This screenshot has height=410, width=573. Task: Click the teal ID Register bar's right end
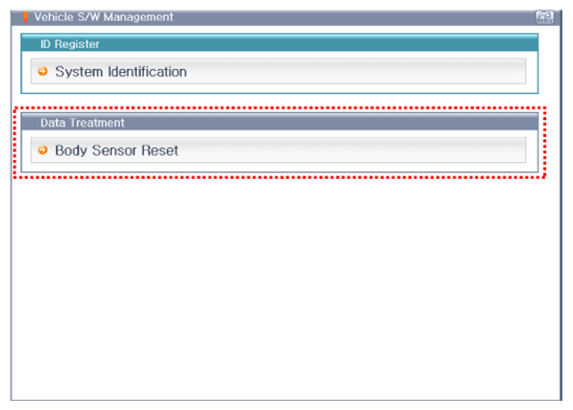pyautogui.click(x=512, y=44)
